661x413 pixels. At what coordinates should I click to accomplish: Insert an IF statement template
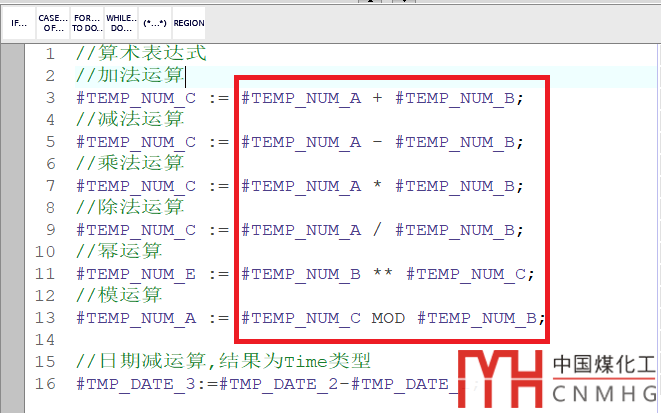tap(19, 23)
